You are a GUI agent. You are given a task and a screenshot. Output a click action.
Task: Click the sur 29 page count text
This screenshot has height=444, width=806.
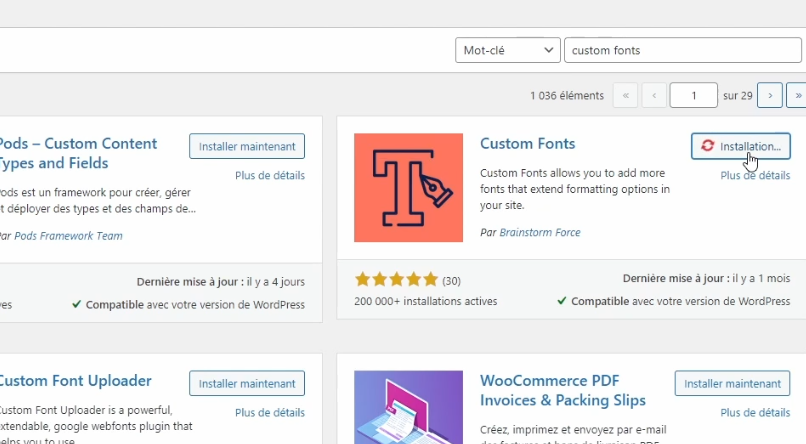738,96
